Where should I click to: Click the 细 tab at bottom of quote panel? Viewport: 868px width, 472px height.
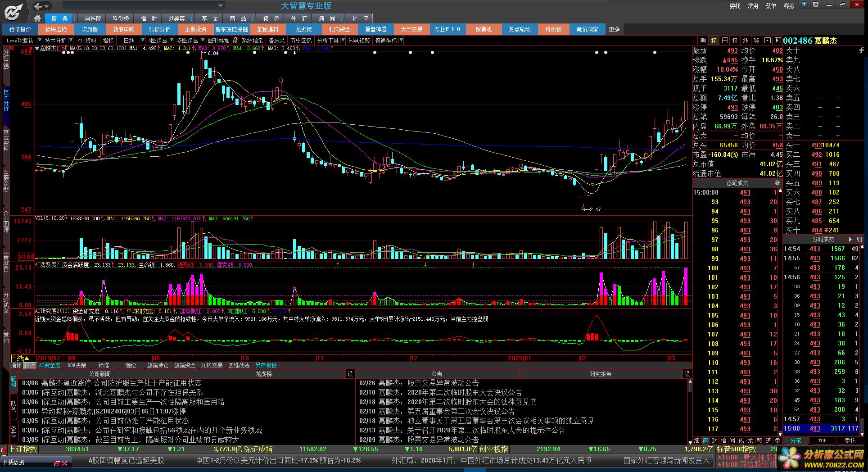(697, 440)
